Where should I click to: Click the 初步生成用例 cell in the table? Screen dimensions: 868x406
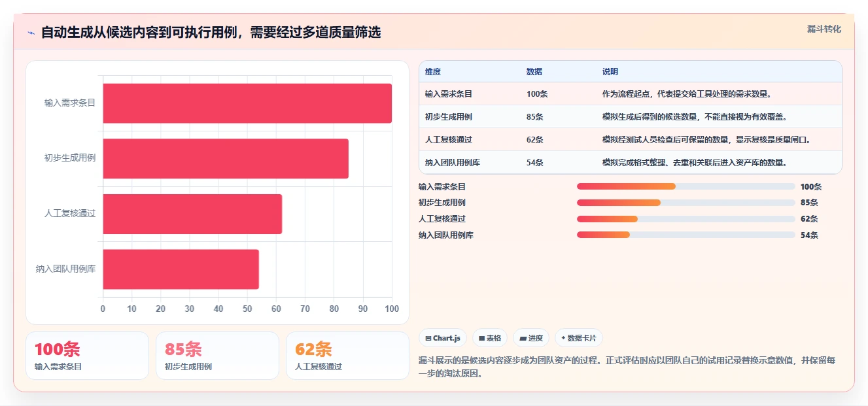(449, 117)
